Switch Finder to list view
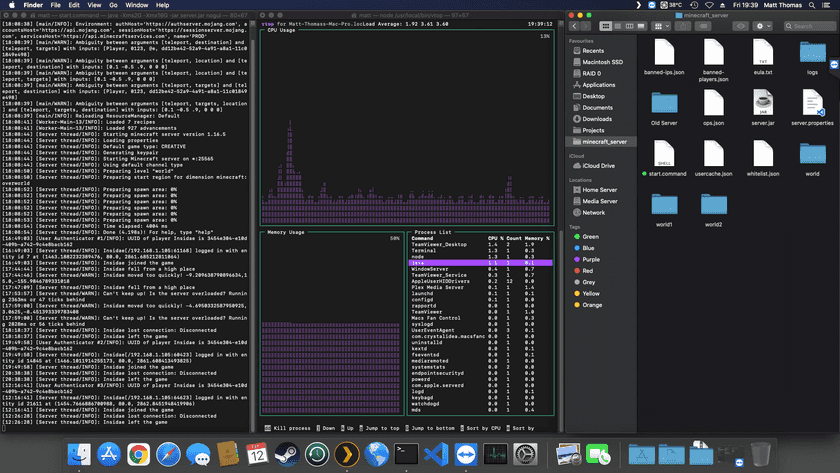This screenshot has height=473, width=840. (618, 26)
